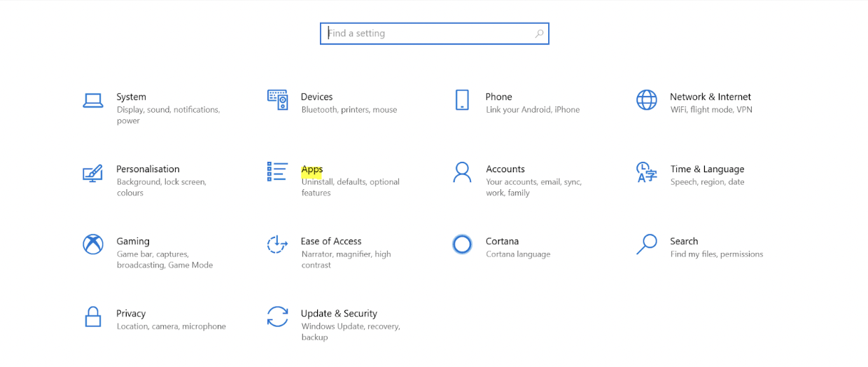The height and width of the screenshot is (367, 868).
Task: Go to the Accounts heading
Action: tap(505, 169)
